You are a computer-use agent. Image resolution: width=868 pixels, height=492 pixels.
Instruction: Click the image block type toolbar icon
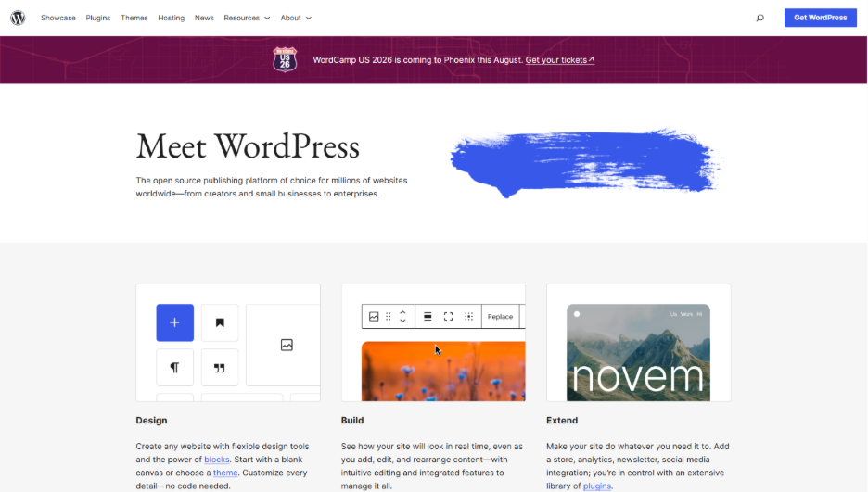pos(374,316)
